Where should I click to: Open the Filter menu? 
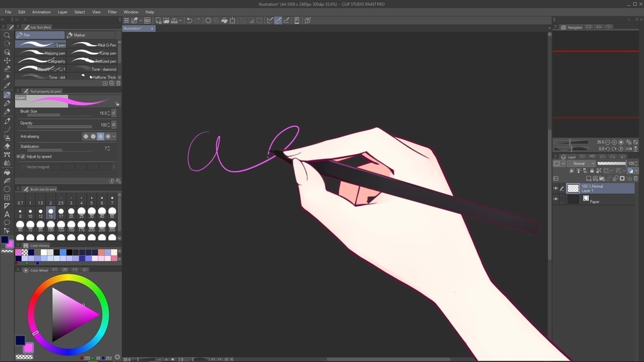click(112, 11)
